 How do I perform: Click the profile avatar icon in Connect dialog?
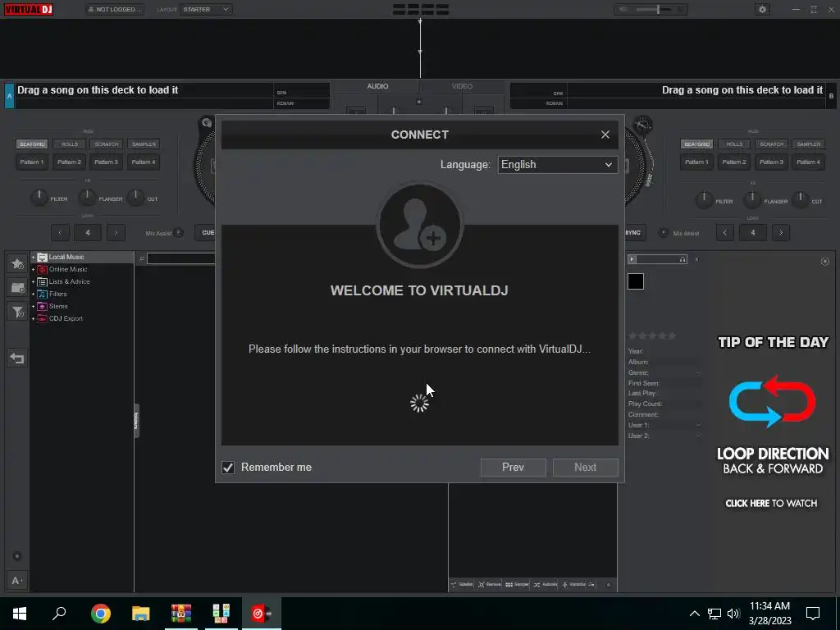(x=419, y=225)
